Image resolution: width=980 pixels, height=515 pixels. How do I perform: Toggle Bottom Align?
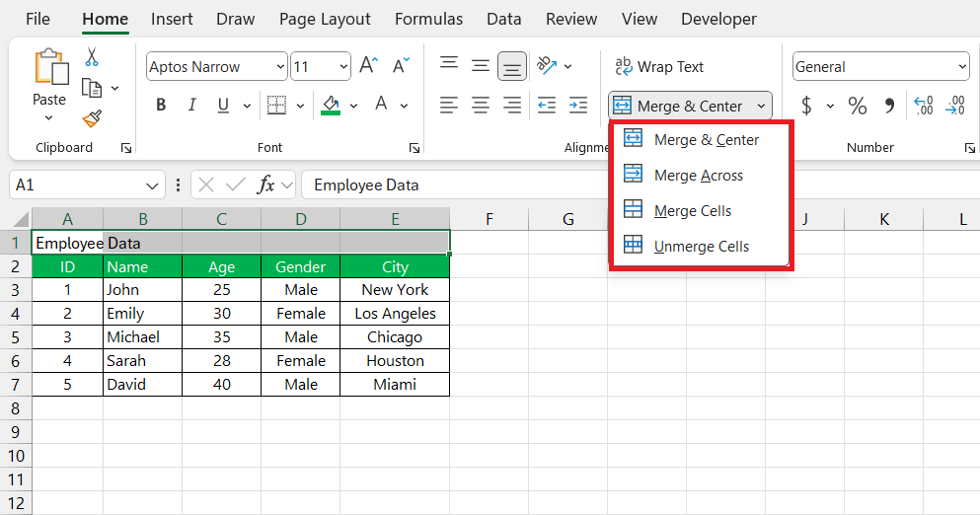[512, 66]
